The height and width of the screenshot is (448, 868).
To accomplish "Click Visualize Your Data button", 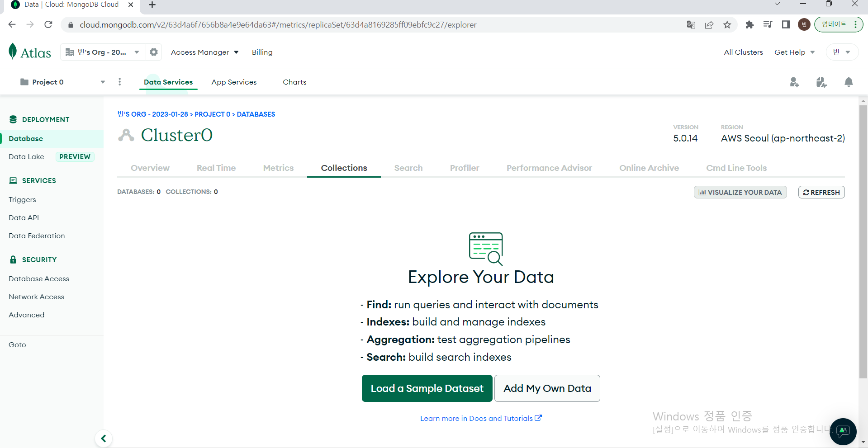I will pos(740,192).
